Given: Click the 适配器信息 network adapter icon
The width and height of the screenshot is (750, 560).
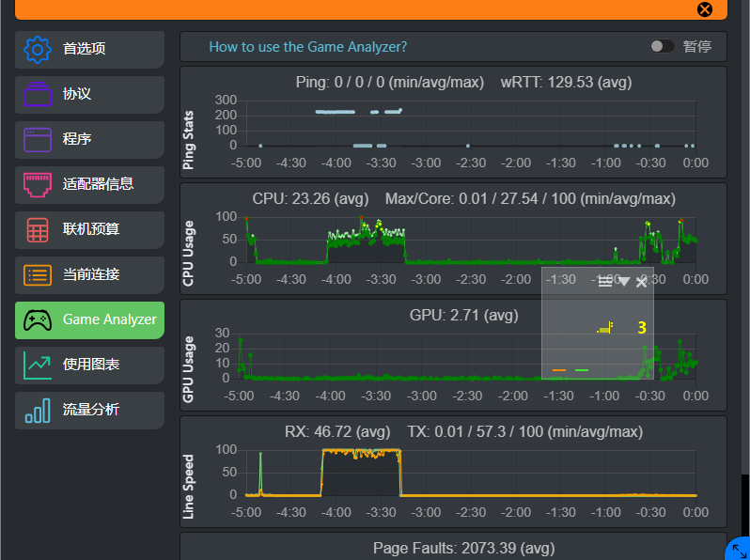Looking at the screenshot, I should 38,184.
